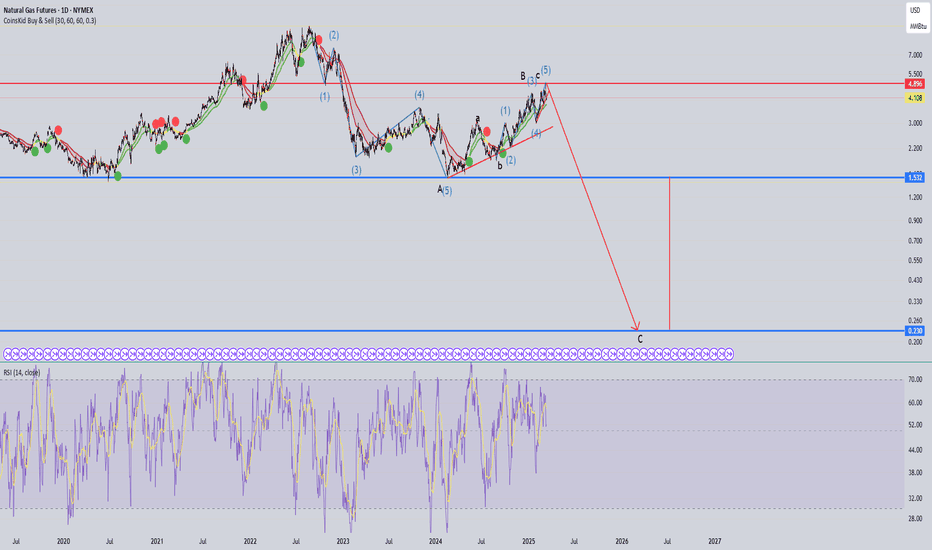
Task: Click the 60.00 RSI axis value
Action: (915, 403)
